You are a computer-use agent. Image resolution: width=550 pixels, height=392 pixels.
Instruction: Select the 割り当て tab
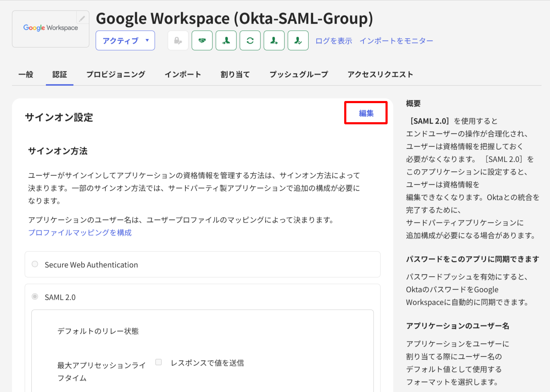(x=235, y=75)
